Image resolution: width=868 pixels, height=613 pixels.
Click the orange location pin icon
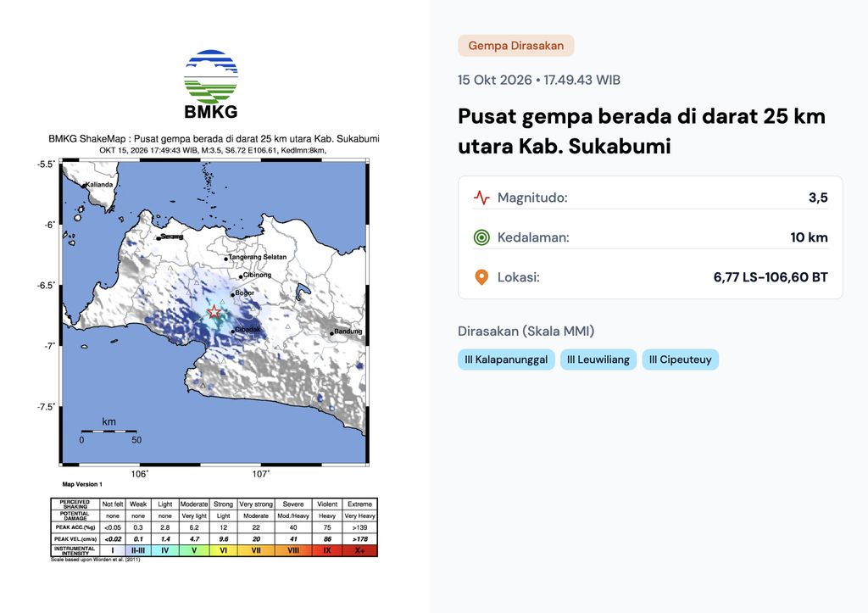tap(481, 277)
